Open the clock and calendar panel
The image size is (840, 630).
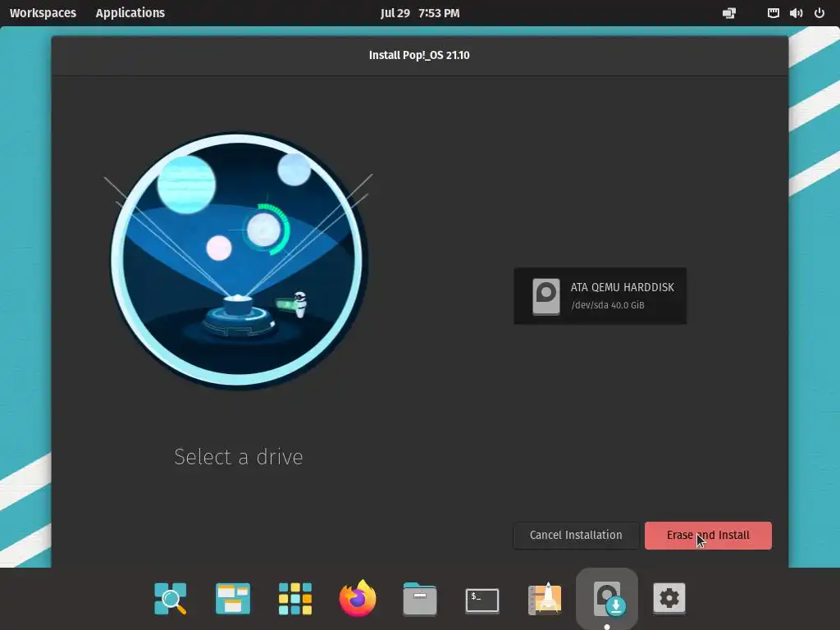click(420, 13)
